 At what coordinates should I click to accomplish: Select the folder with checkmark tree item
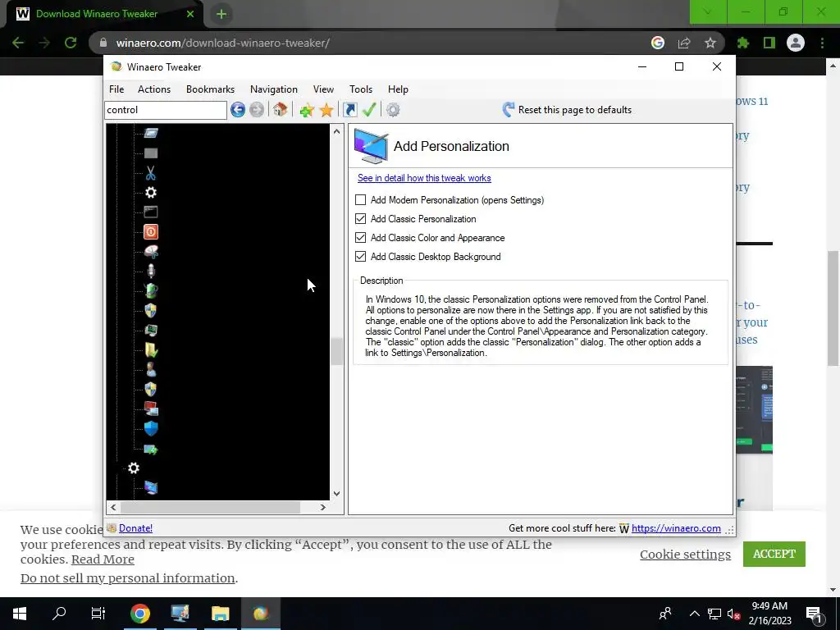(x=151, y=349)
